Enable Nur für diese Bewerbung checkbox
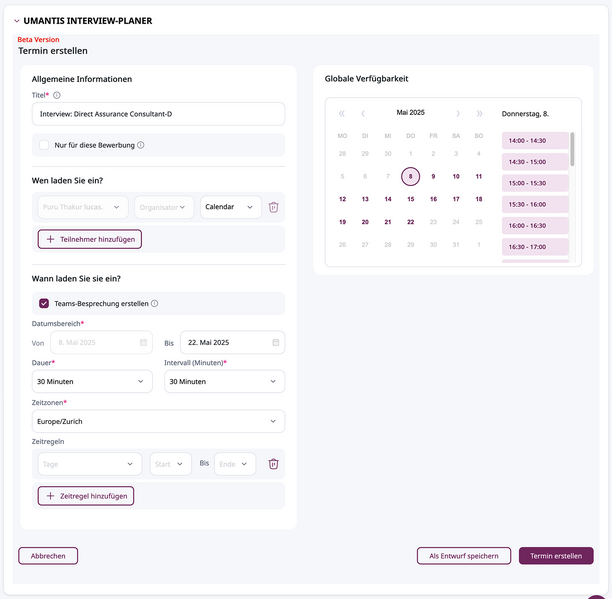 (x=44, y=145)
